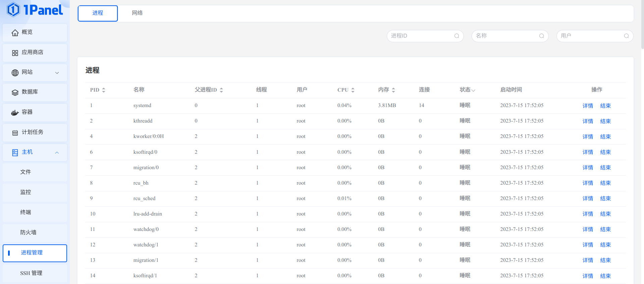This screenshot has width=644, height=284.
Task: View 详情 for rcu_bh process
Action: 588,183
